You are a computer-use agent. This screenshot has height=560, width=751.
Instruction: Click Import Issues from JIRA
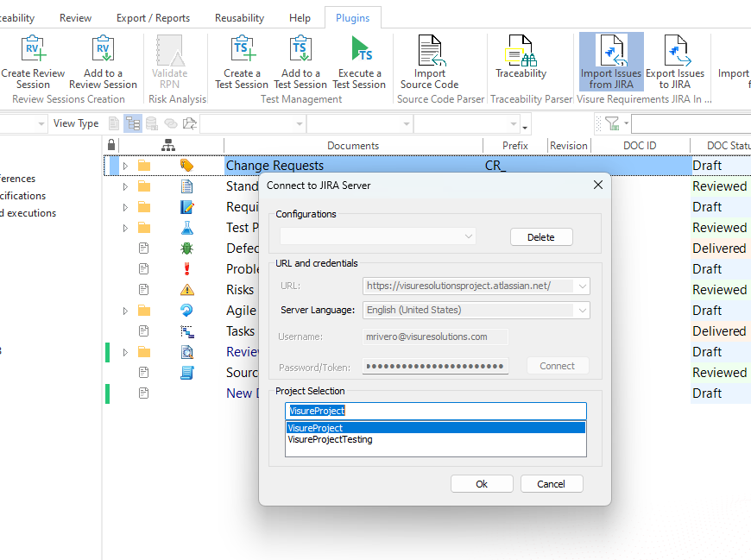(611, 62)
